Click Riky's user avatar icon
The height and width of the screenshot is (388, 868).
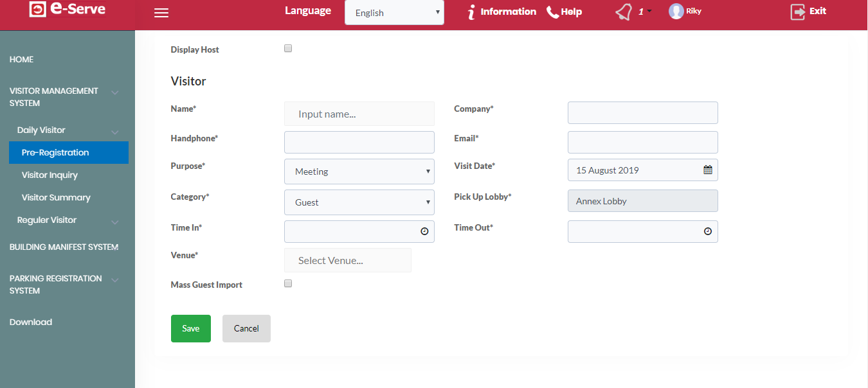tap(676, 12)
